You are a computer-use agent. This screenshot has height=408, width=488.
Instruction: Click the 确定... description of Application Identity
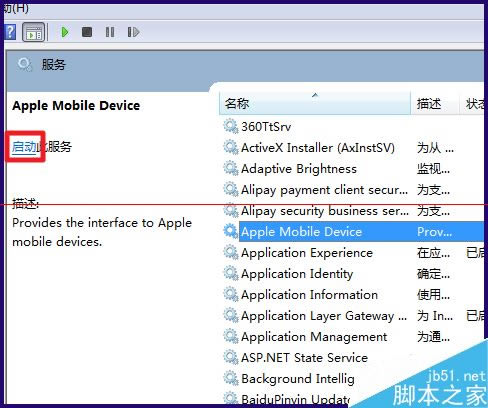tap(433, 274)
